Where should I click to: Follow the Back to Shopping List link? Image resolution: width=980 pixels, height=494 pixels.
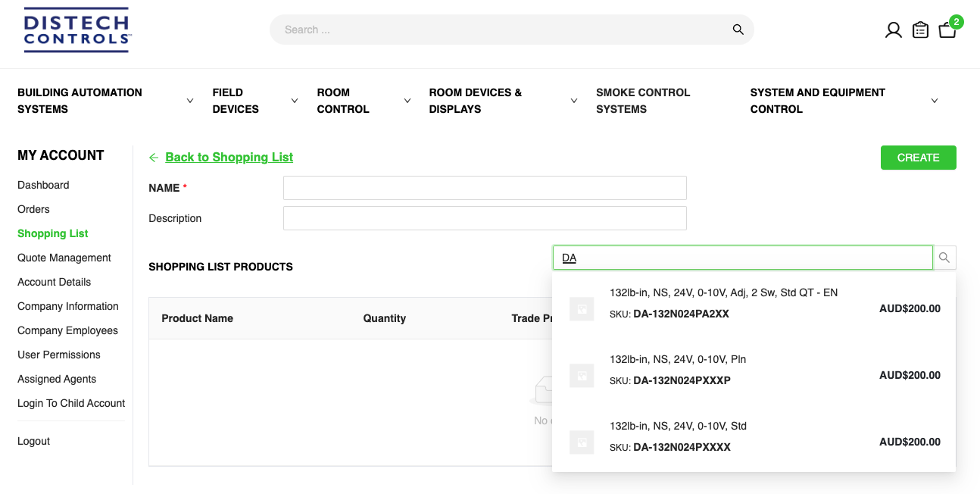[x=229, y=158]
